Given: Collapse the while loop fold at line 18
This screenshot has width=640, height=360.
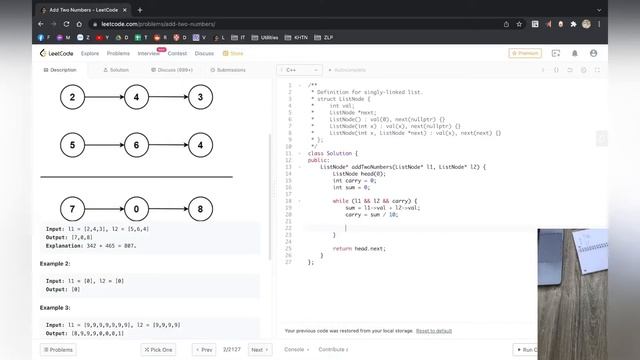Looking at the screenshot, I should click(300, 201).
